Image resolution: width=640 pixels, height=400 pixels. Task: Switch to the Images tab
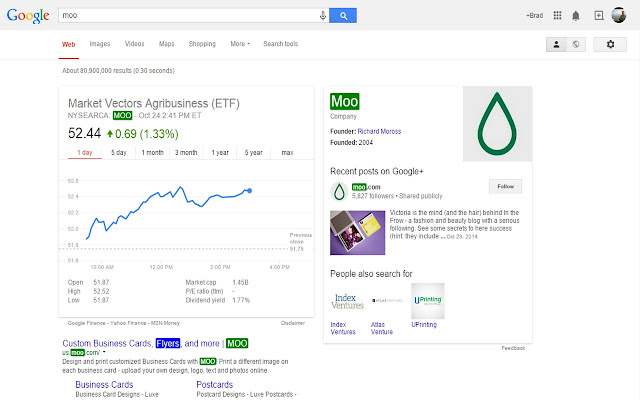tap(100, 44)
